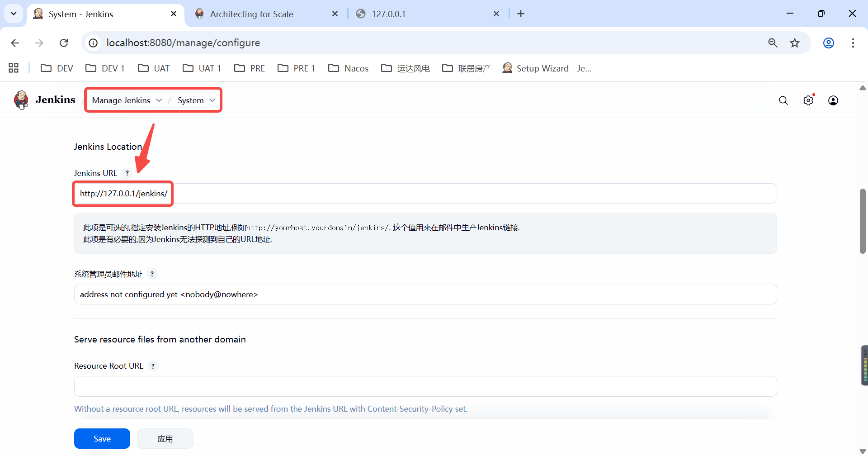Click the Jenkins logo icon

[x=21, y=100]
